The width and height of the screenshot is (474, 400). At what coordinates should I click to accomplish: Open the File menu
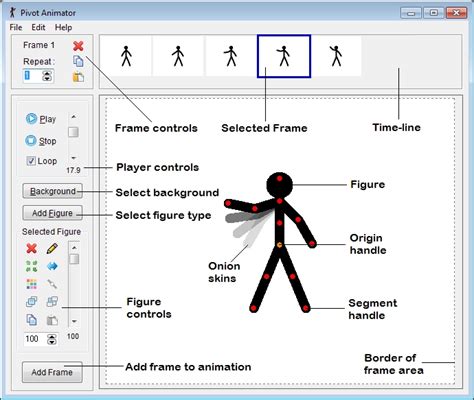(16, 27)
